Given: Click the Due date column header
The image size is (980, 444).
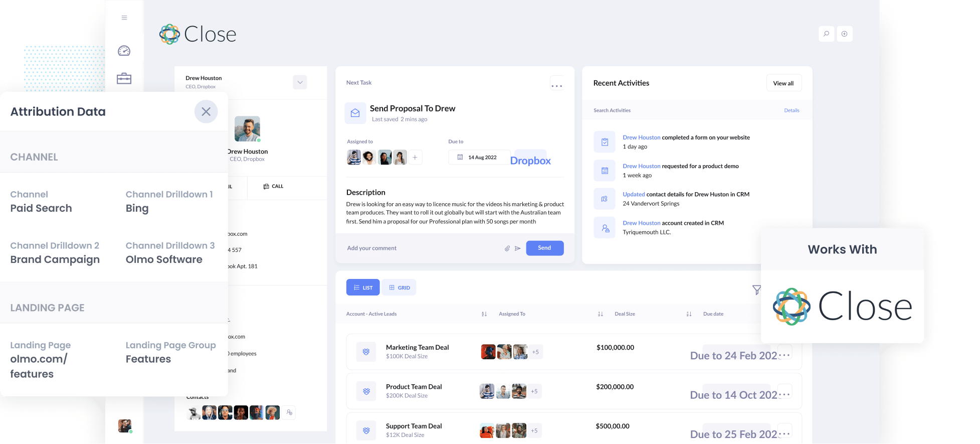Looking at the screenshot, I should tap(713, 314).
